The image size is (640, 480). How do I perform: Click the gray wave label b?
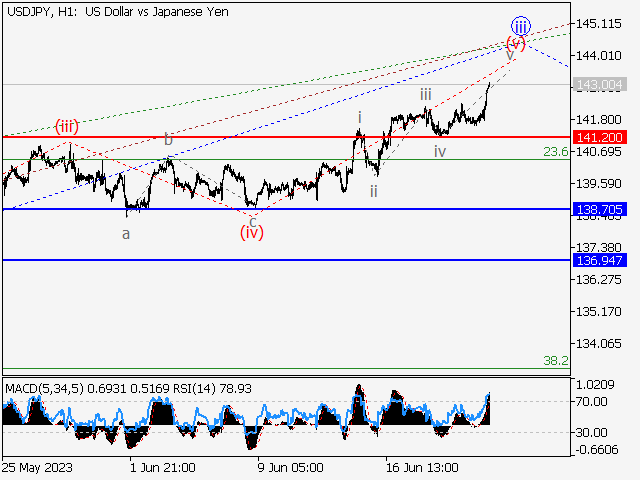click(169, 139)
